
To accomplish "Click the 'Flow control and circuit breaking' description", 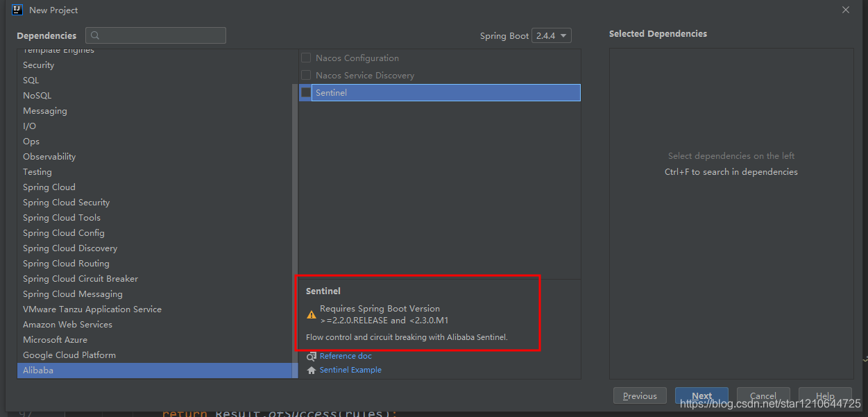I will 407,337.
